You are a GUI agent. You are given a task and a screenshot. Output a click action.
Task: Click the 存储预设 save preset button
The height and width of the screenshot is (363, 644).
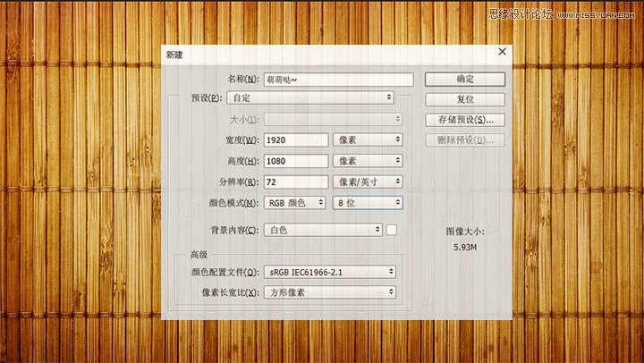(x=464, y=119)
